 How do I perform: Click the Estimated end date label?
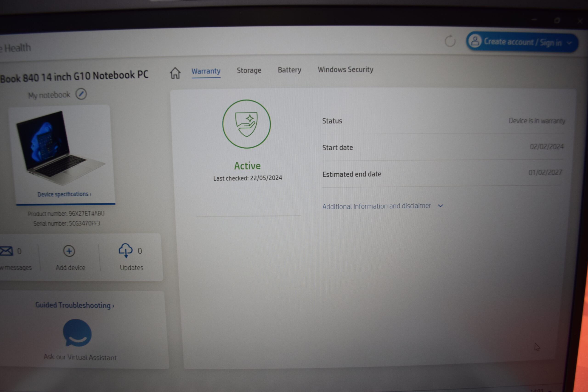[x=352, y=174]
